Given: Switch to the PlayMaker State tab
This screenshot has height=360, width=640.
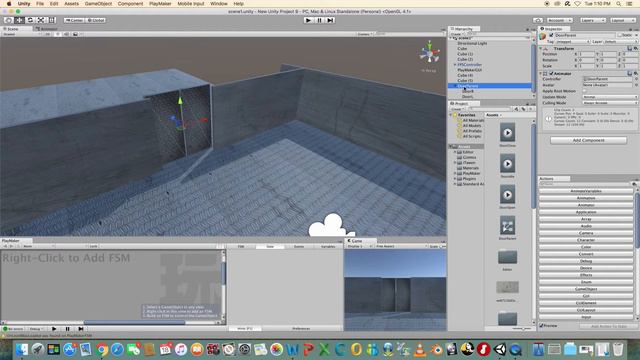Looking at the screenshot, I should [x=270, y=247].
